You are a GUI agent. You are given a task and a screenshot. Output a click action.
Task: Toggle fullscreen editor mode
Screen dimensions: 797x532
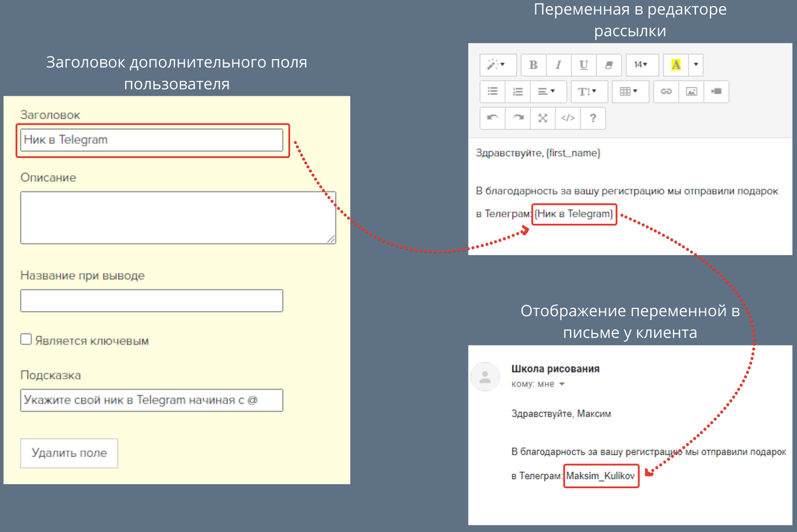tap(543, 118)
